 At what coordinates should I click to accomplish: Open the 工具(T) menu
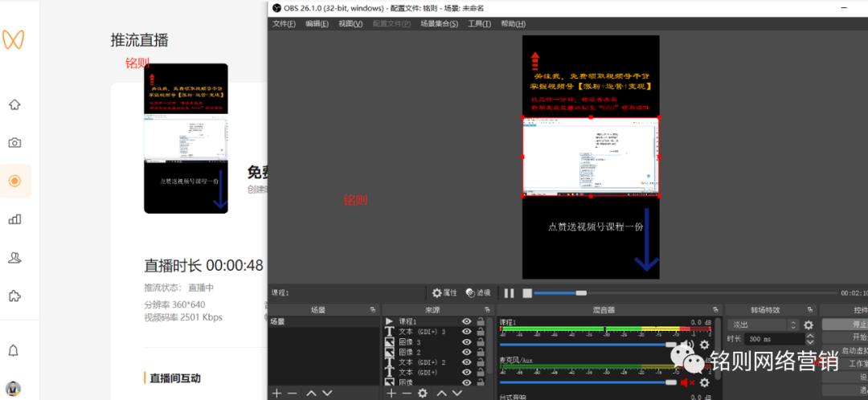(x=479, y=23)
